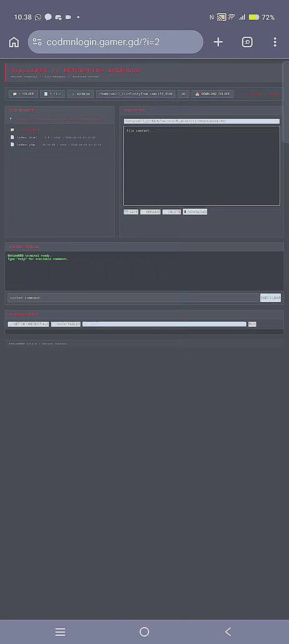Click GET DB CREDENTIALS
The image size is (289, 644).
[x=28, y=324]
